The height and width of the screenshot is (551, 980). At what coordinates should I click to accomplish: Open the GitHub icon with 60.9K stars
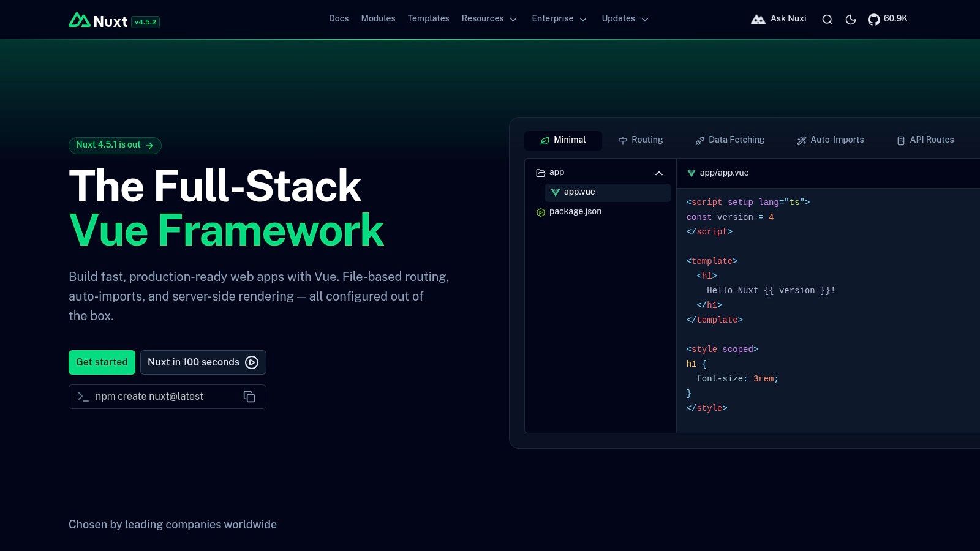click(x=874, y=20)
